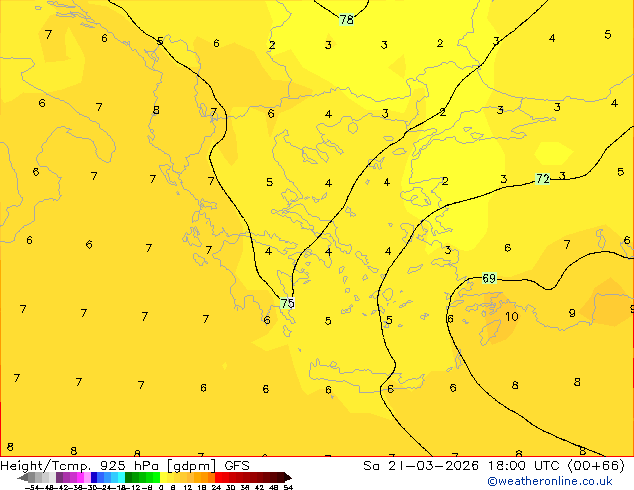Click the 72 contour height label
The image size is (634, 490).
pos(543,178)
